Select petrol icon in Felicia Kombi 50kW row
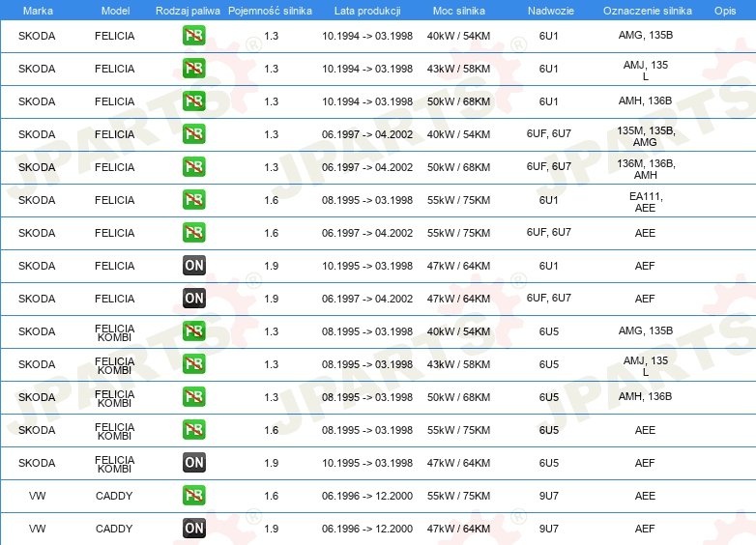The width and height of the screenshot is (756, 545). pos(193,396)
